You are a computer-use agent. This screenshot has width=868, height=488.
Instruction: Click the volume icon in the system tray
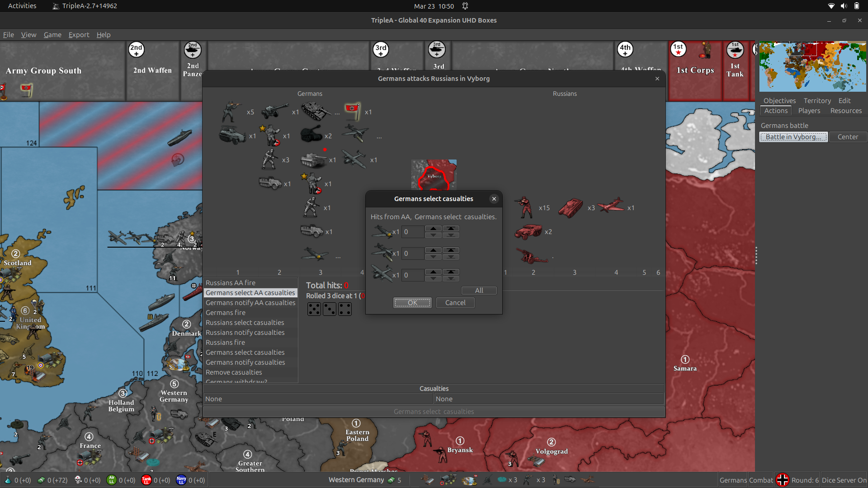(x=844, y=6)
